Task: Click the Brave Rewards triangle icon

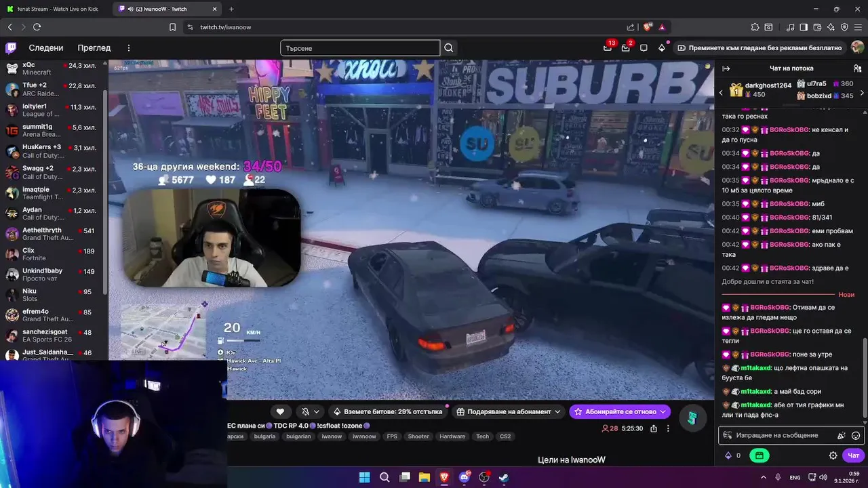Action: pos(662,27)
